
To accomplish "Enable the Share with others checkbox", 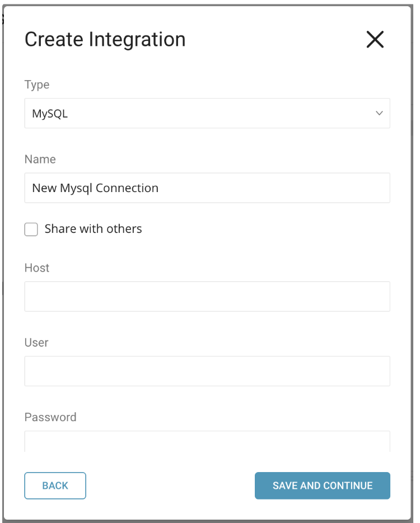I will click(x=31, y=230).
